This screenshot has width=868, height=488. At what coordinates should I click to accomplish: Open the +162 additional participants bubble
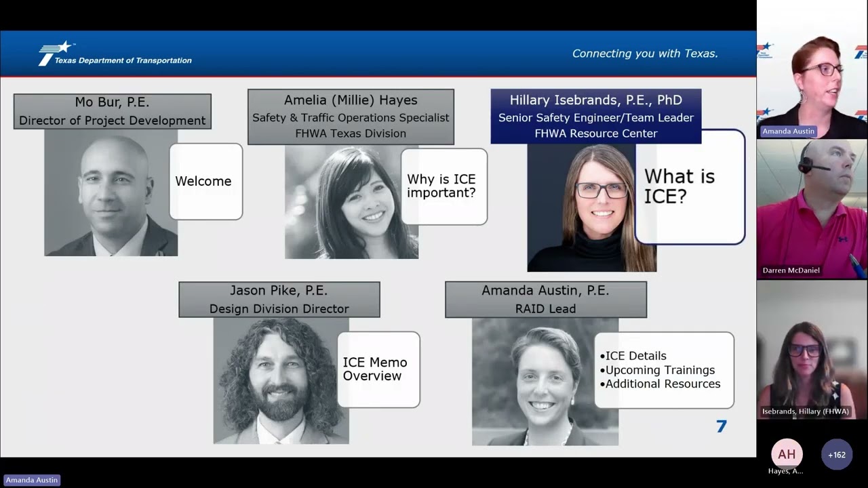[837, 454]
